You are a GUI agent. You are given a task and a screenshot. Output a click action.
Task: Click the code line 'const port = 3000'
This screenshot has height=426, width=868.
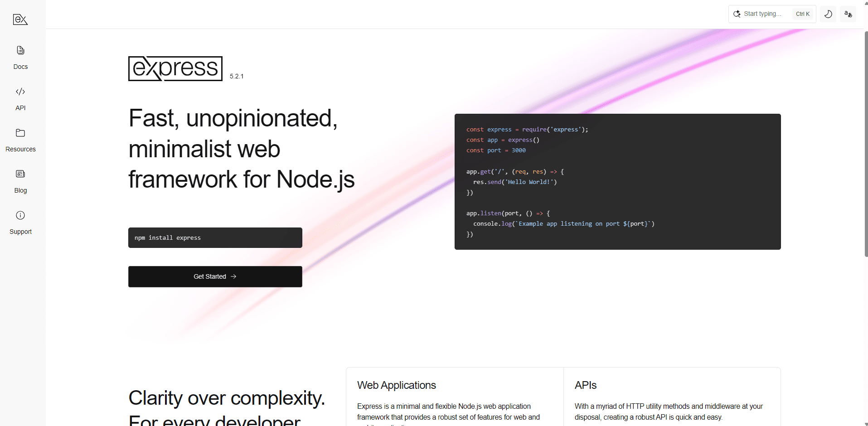496,150
